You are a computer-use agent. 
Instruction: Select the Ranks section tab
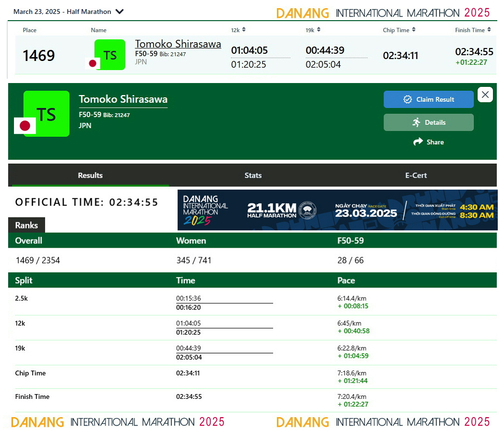26,225
